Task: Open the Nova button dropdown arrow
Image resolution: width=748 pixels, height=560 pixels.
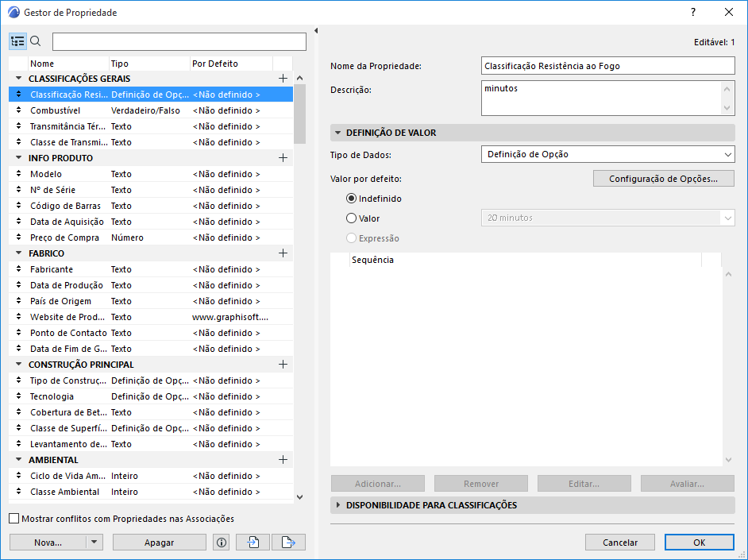Action: tap(94, 543)
